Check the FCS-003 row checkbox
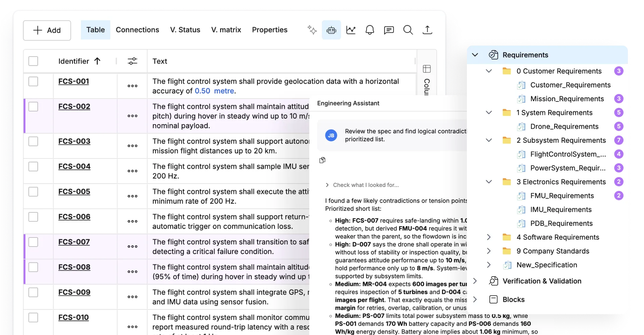 coord(33,141)
